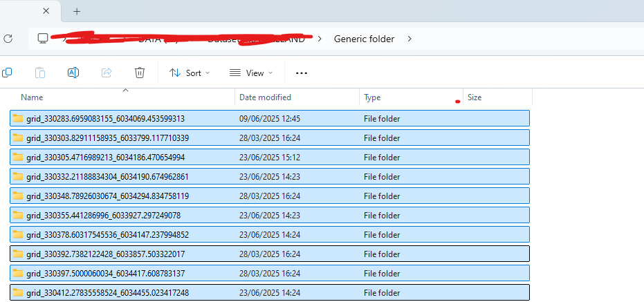This screenshot has width=644, height=302.
Task: Open the View dropdown
Action: pos(251,73)
